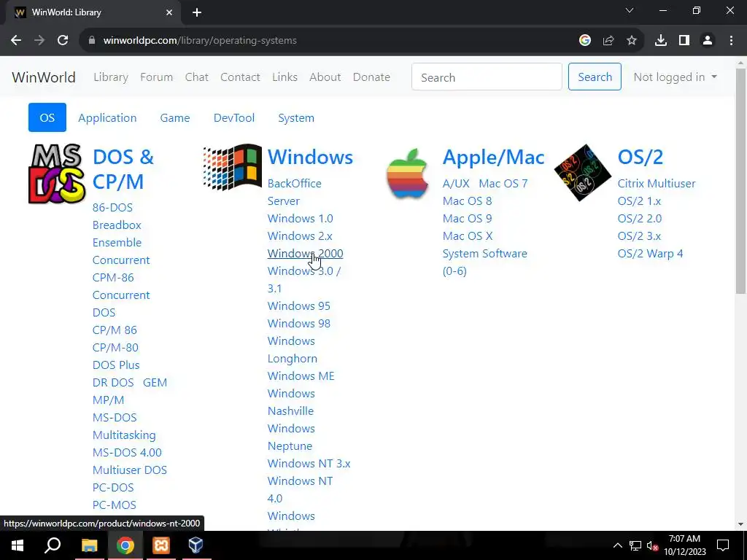This screenshot has width=747, height=560.
Task: Click the WinWorld brand link
Action: [x=44, y=77]
